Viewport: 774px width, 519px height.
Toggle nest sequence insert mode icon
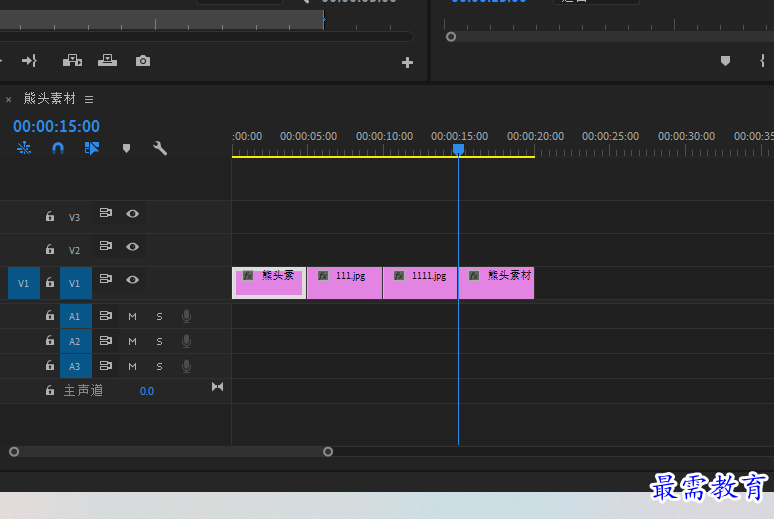click(24, 148)
